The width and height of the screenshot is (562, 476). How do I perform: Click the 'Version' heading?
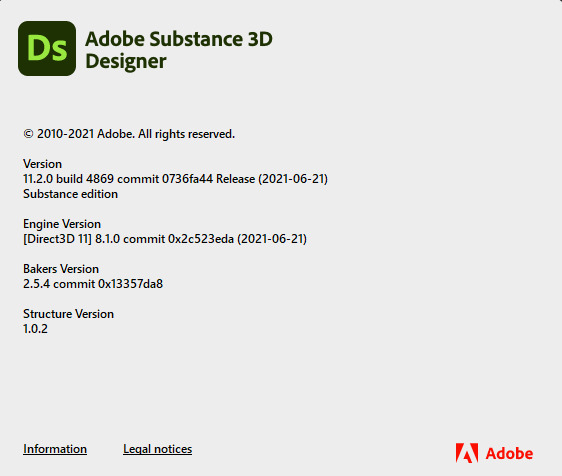click(42, 164)
